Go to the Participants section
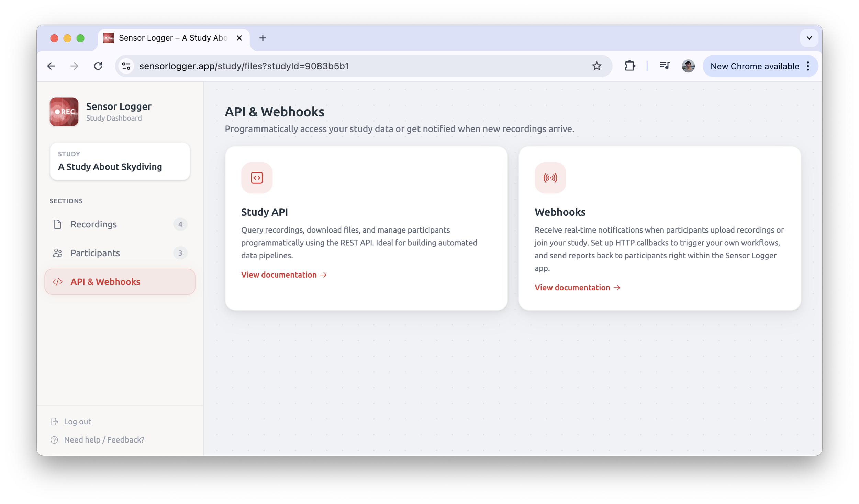This screenshot has height=504, width=859. pos(95,253)
